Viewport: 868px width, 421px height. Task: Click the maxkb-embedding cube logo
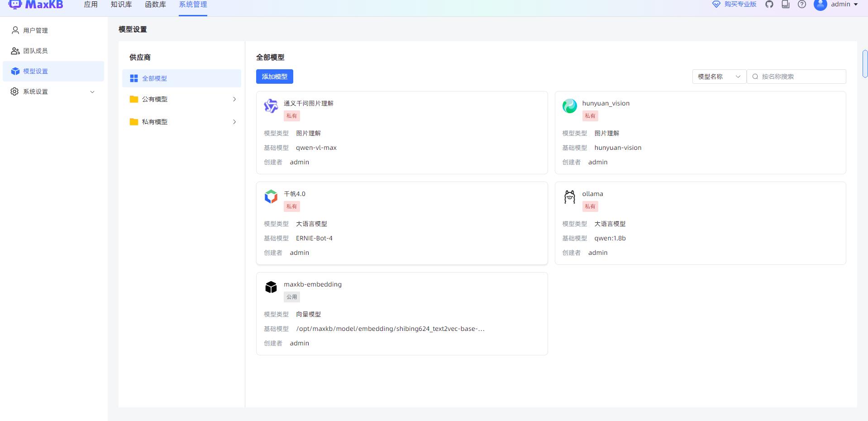271,287
